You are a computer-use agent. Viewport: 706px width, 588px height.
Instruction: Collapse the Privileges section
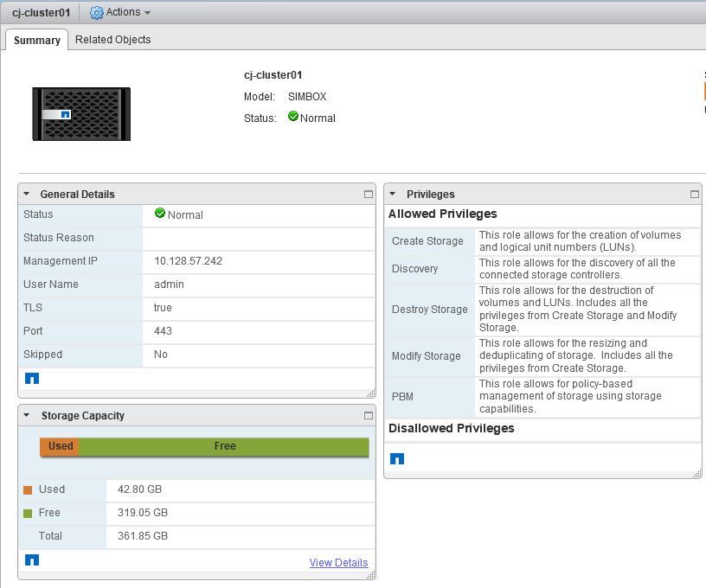coord(393,195)
